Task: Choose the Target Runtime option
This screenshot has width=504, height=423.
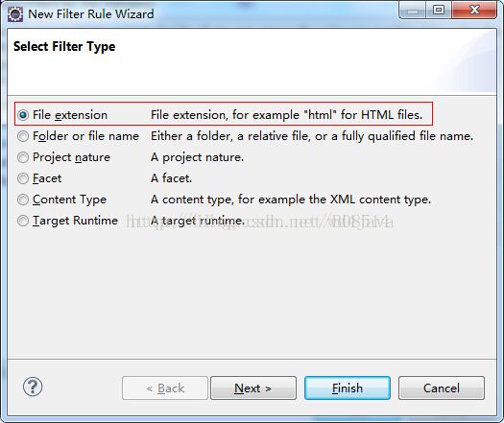Action: point(23,221)
